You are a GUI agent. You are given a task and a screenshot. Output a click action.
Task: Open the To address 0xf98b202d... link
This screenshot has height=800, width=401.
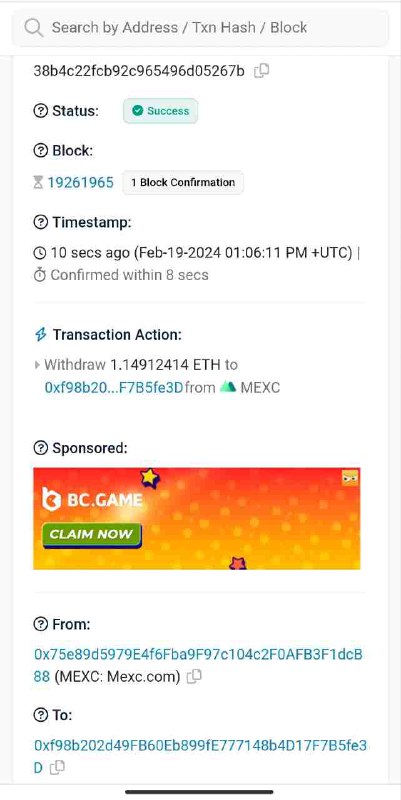[x=200, y=756]
